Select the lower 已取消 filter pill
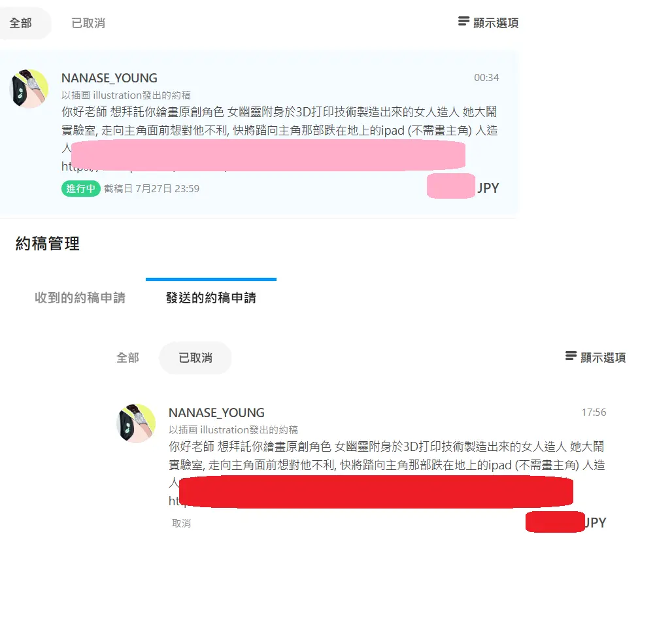The width and height of the screenshot is (672, 619). (195, 358)
